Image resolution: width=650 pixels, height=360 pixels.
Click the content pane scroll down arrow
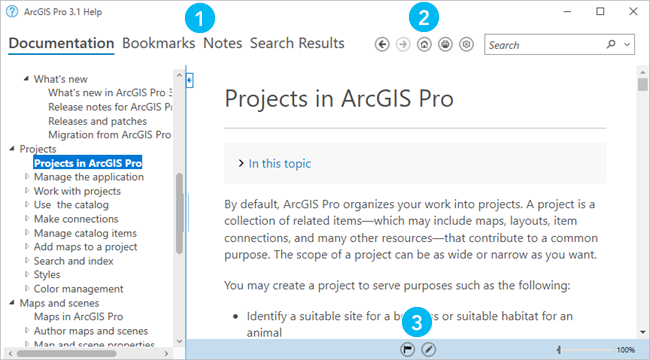(643, 332)
